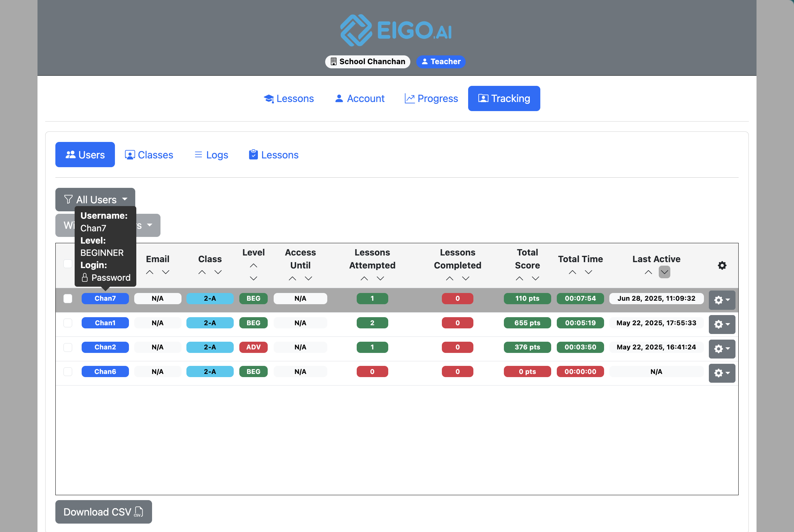The height and width of the screenshot is (532, 794).
Task: Click Chan7's 2-A class badge
Action: pos(210,299)
